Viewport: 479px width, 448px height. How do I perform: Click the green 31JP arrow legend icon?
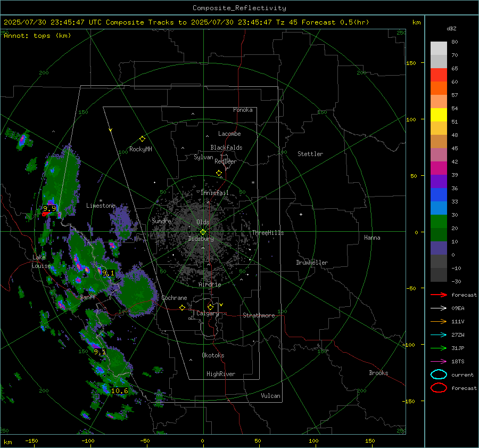pyautogui.click(x=439, y=348)
